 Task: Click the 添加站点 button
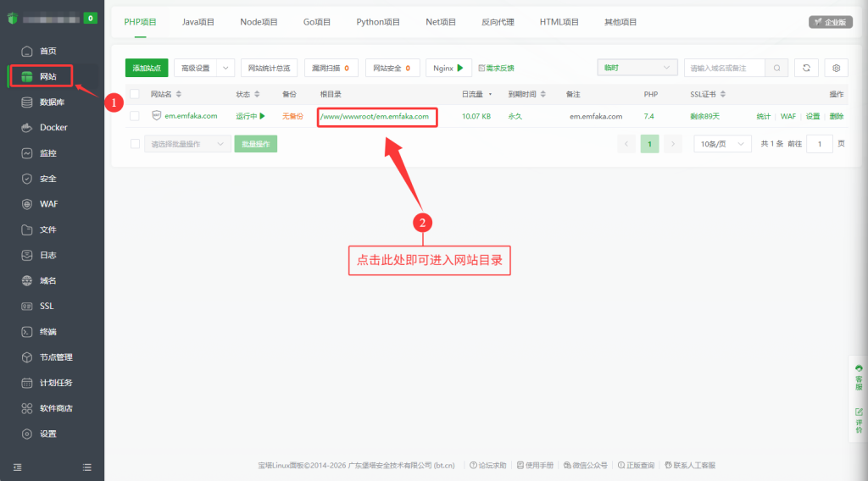147,68
